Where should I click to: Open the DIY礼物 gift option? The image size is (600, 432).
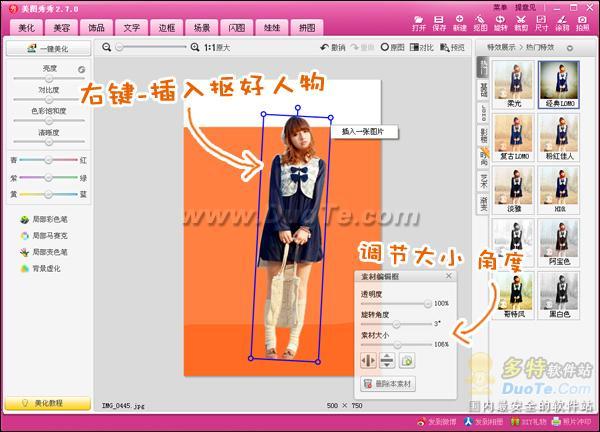tap(529, 422)
